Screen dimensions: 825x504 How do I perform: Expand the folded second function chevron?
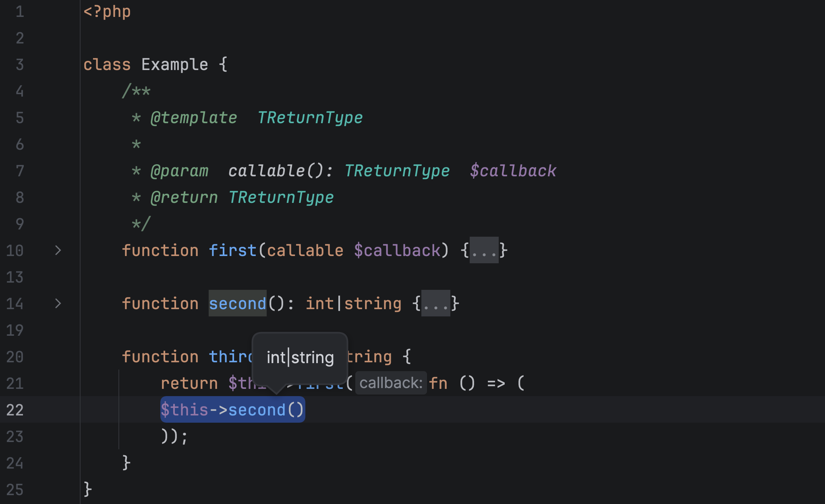pos(58,304)
